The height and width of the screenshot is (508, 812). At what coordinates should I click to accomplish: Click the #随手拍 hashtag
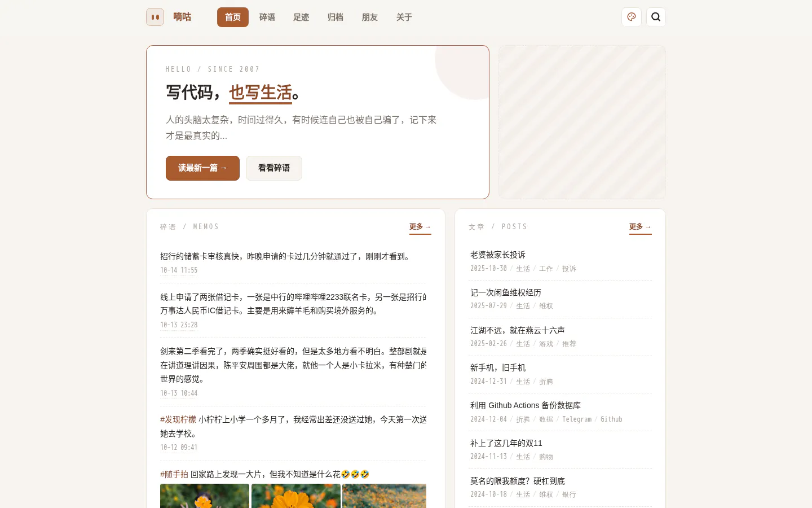pos(174,475)
